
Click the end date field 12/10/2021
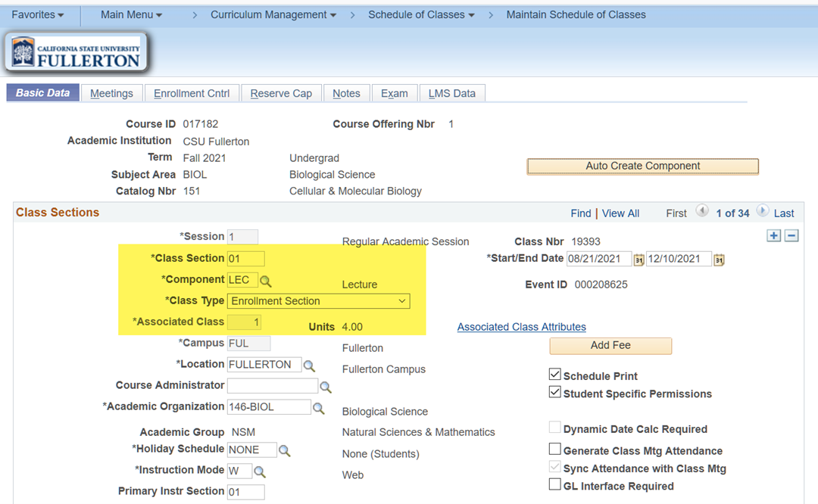coord(679,259)
